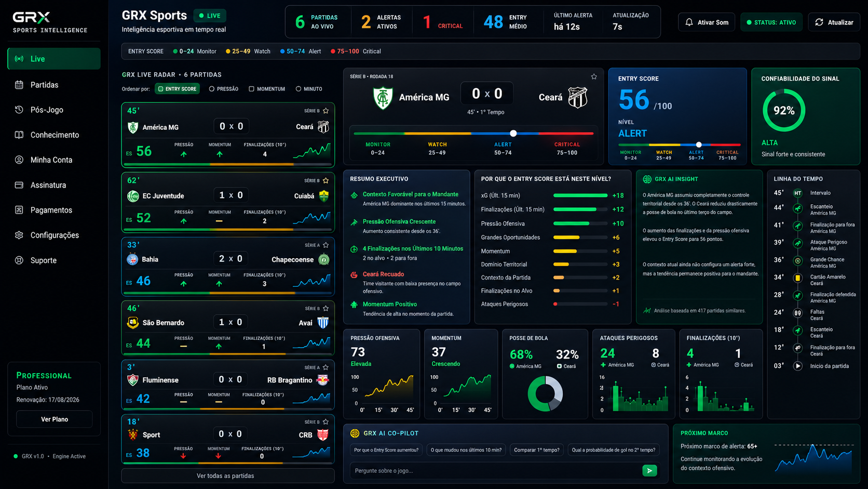The image size is (868, 489).
Task: Click the Pergunte sobre o jogo input field
Action: (496, 471)
